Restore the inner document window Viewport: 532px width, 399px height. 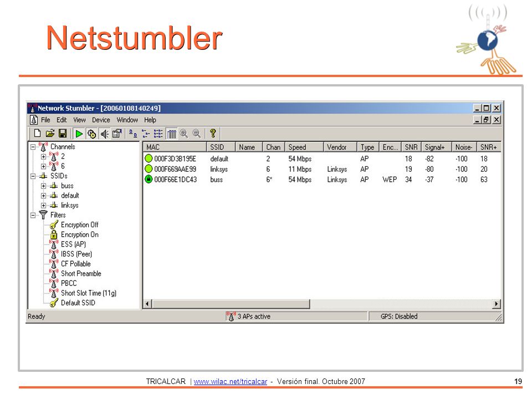(487, 120)
